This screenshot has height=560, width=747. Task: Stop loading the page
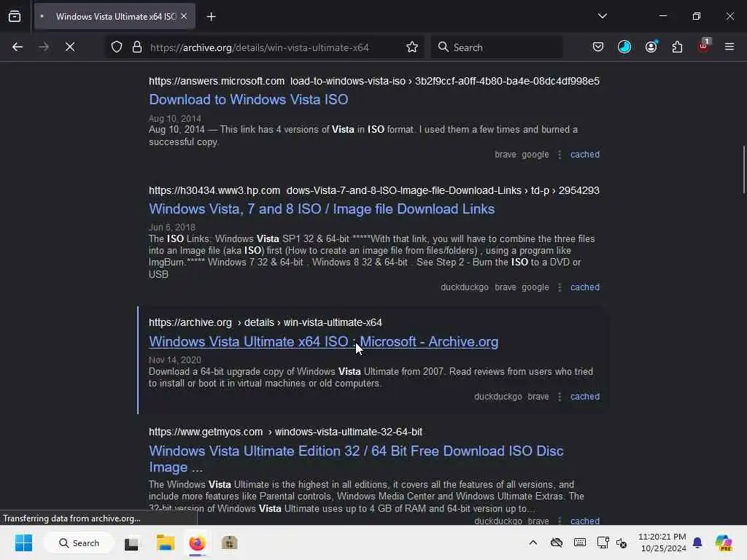(69, 47)
